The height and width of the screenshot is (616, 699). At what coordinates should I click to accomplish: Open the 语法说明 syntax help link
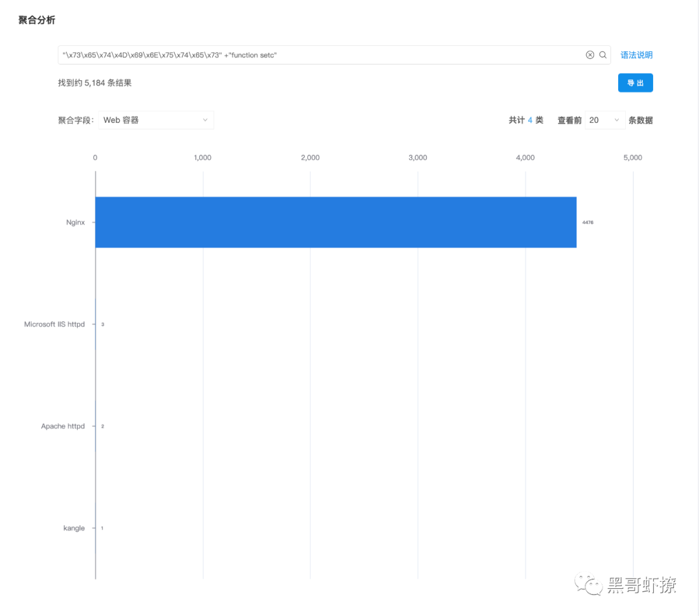636,55
